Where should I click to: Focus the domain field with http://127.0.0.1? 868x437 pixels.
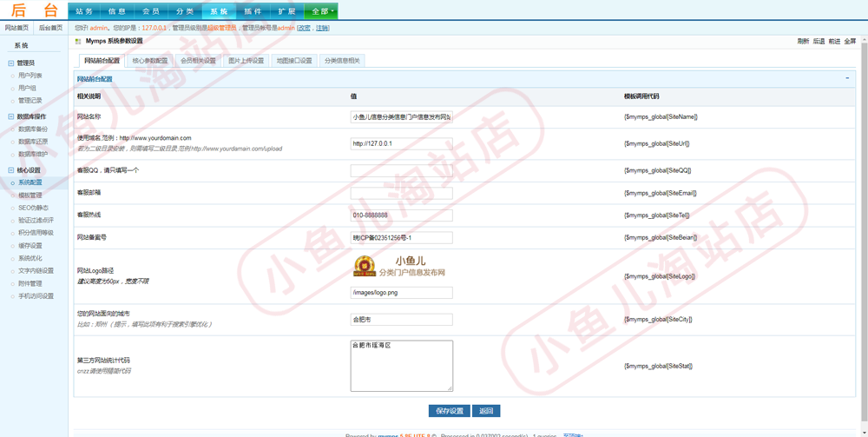pyautogui.click(x=401, y=143)
